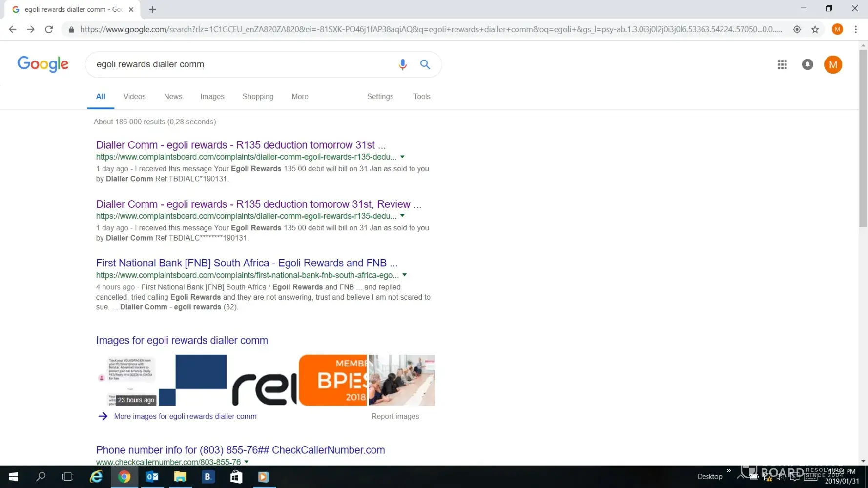Open a new browser tab
Image resolution: width=868 pixels, height=488 pixels.
(x=152, y=9)
